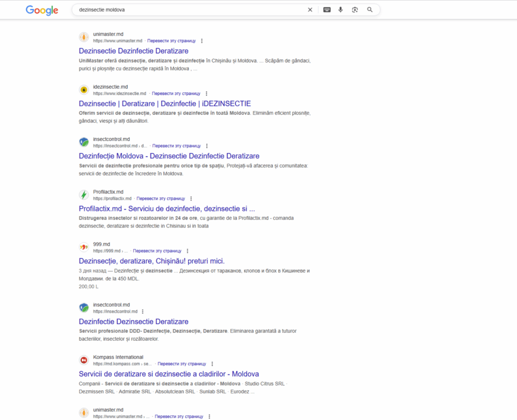Open three-dot menu for first unimaster.md result
Viewport: 517px width, 420px height.
click(202, 41)
